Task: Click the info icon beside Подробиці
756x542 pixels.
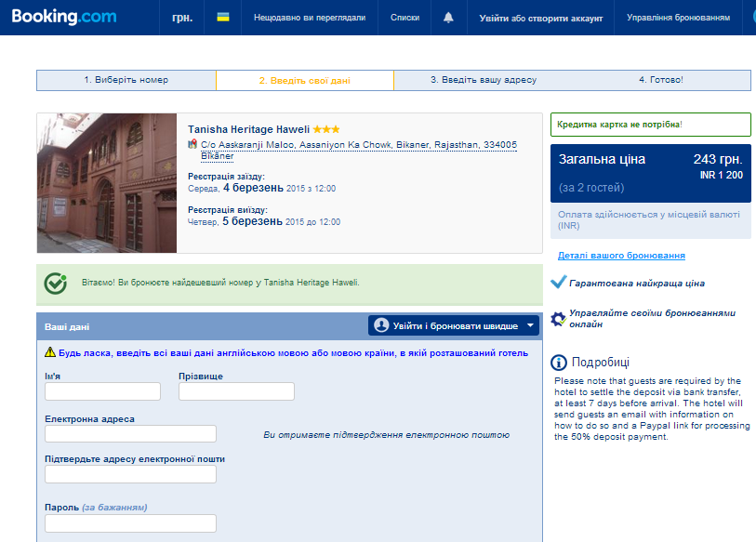Action: pos(559,363)
